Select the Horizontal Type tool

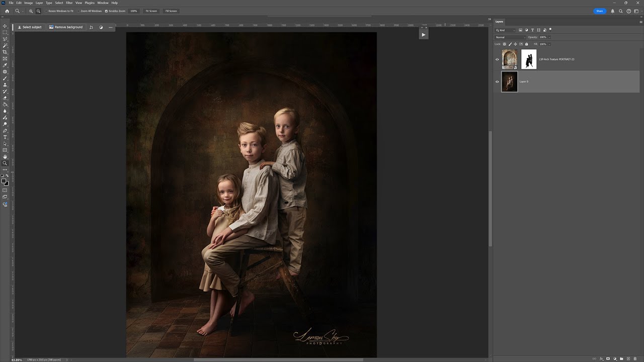pyautogui.click(x=5, y=137)
